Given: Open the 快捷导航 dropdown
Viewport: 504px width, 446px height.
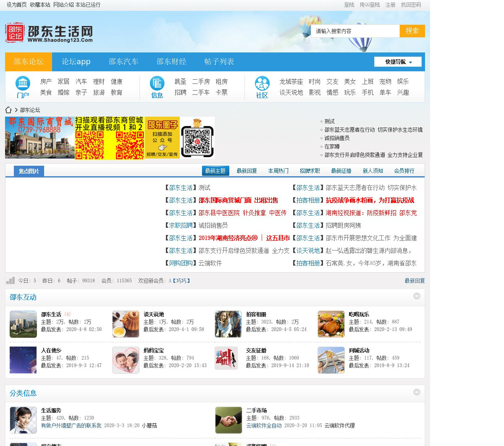Looking at the screenshot, I should [398, 62].
